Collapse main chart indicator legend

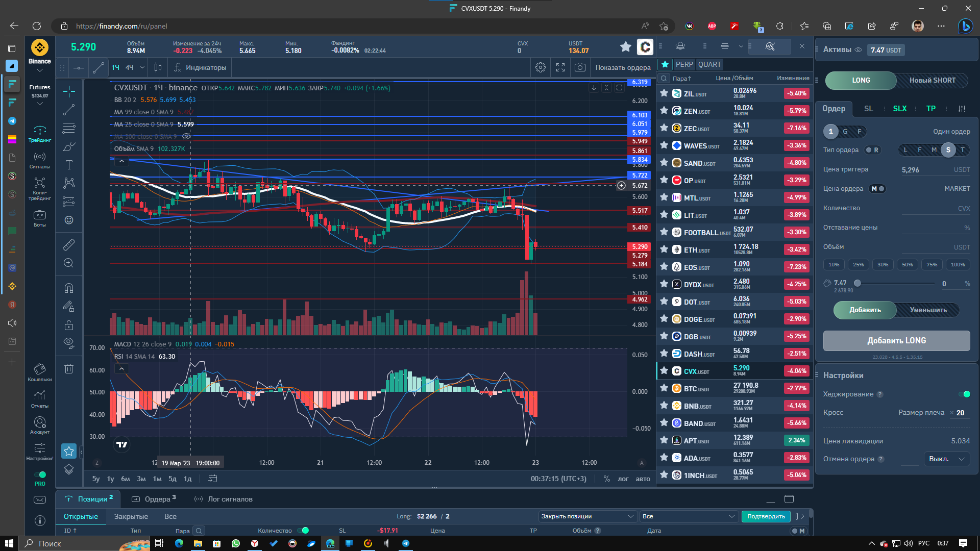[121, 161]
